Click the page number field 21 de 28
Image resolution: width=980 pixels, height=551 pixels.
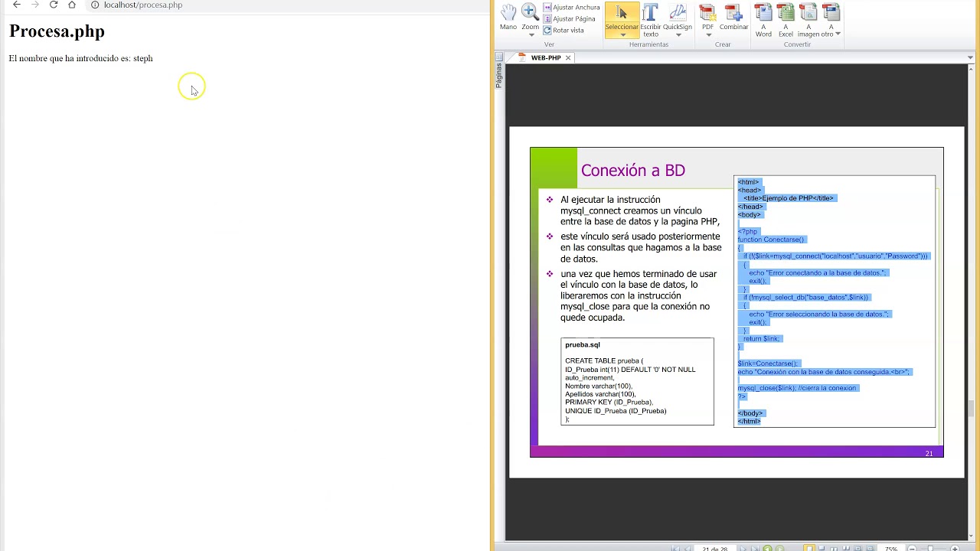(715, 549)
